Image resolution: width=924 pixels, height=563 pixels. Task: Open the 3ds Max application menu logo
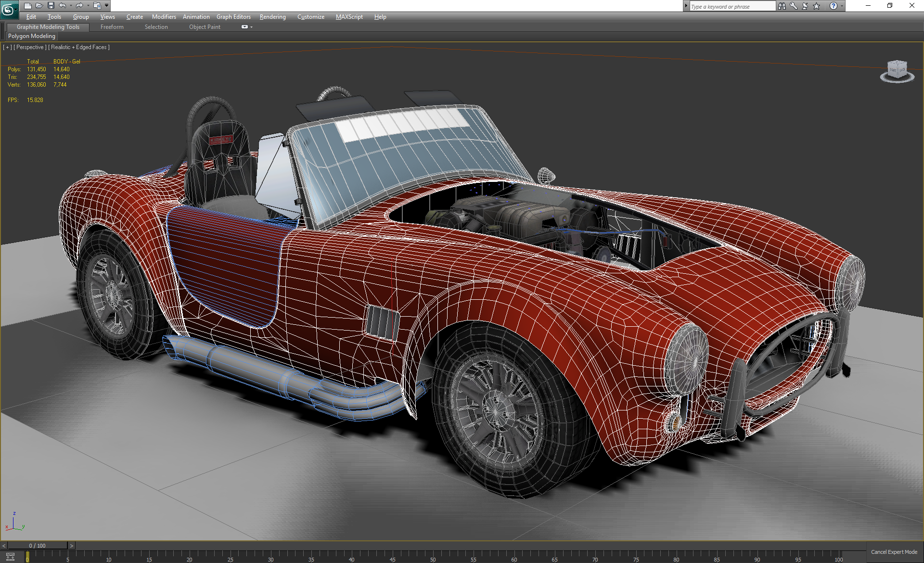(9, 9)
